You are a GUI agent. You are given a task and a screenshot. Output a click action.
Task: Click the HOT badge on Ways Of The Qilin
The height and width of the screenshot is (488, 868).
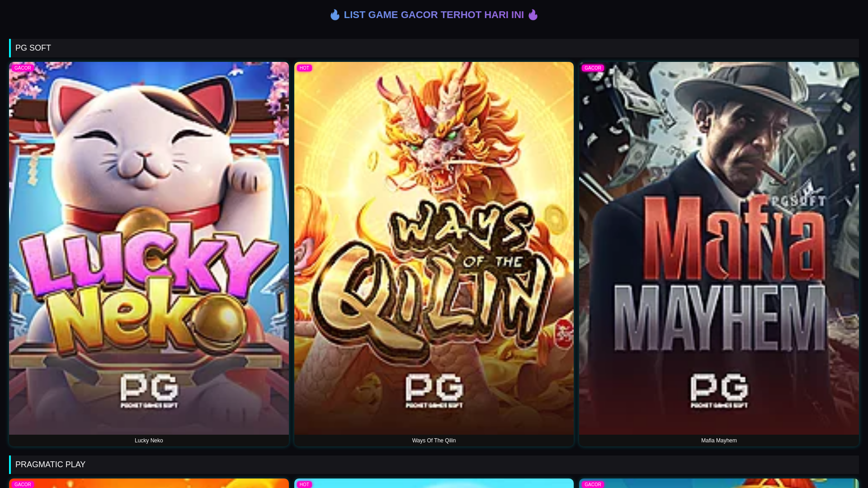pyautogui.click(x=304, y=68)
